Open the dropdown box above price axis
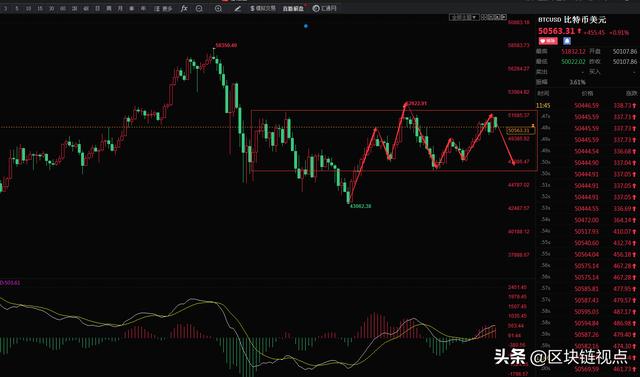The height and width of the screenshot is (377, 640). point(464,17)
